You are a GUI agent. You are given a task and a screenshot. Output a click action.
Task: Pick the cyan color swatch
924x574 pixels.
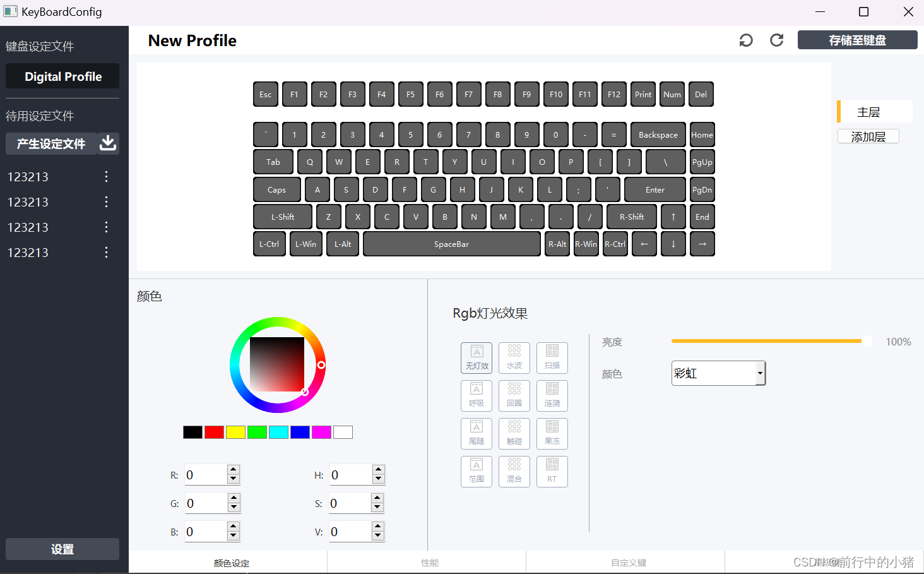278,432
